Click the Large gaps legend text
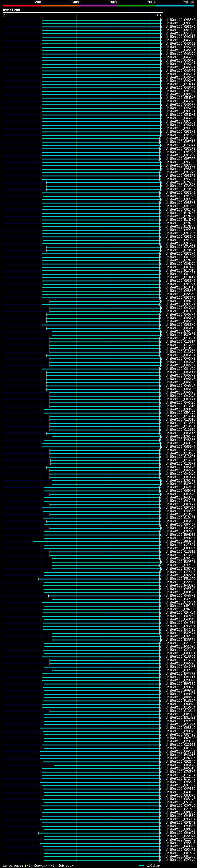This screenshot has width=197, height=868. click(38, 865)
